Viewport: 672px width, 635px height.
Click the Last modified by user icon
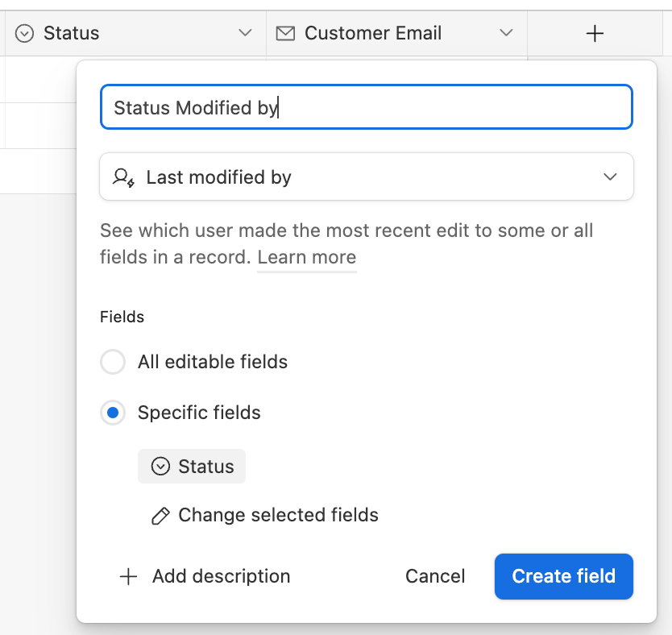tap(123, 177)
